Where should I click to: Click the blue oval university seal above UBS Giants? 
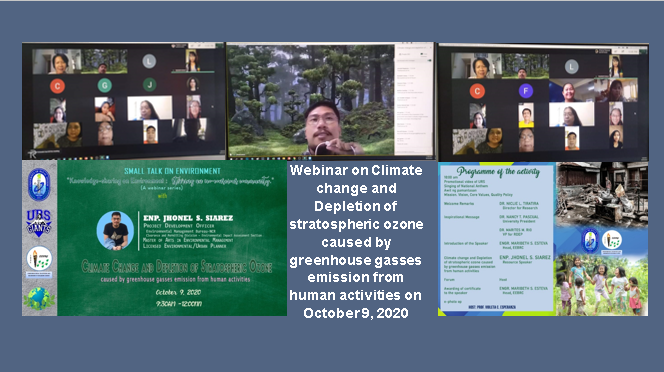39,185
